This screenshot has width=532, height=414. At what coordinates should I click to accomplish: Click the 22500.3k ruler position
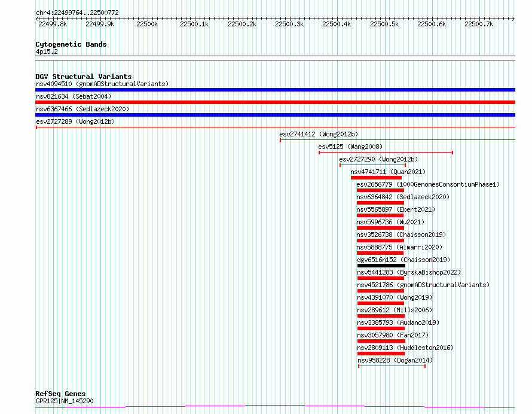coord(289,24)
